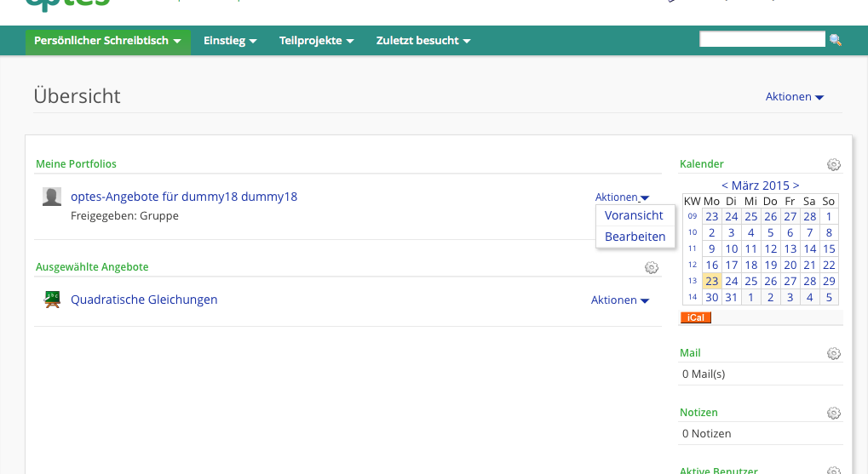Open Notizen block settings gear
The height and width of the screenshot is (474, 868).
834,413
